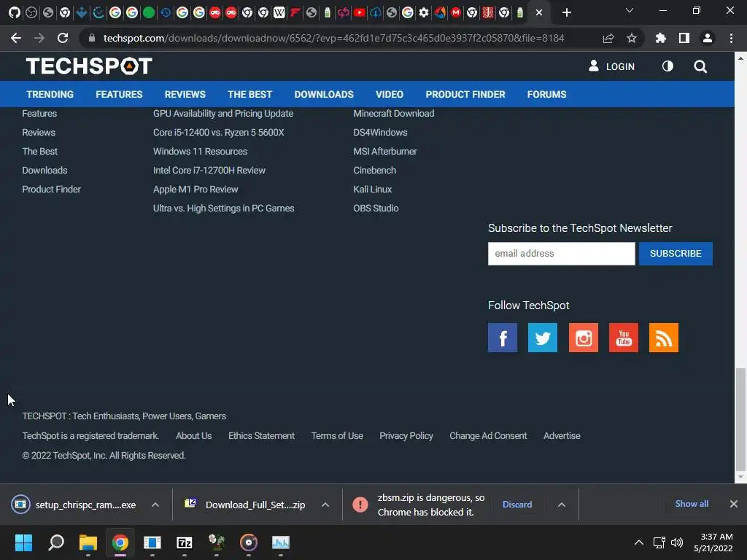Bookmark this page with star icon
The image size is (747, 560).
(632, 38)
